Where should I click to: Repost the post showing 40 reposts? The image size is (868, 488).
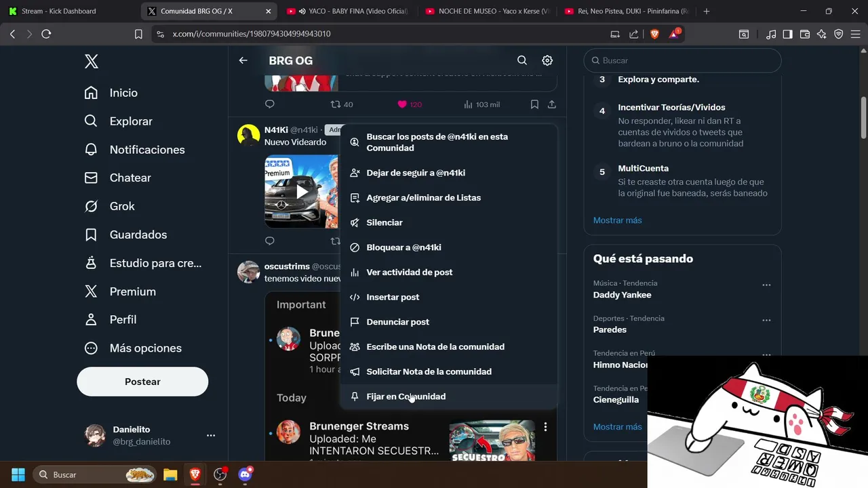(342, 104)
